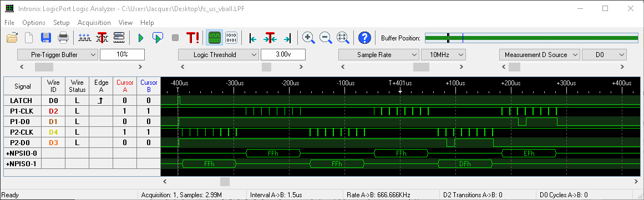Start a single acquisition with the green play icon
Viewport: 644px width, 200px height.
pos(141,38)
